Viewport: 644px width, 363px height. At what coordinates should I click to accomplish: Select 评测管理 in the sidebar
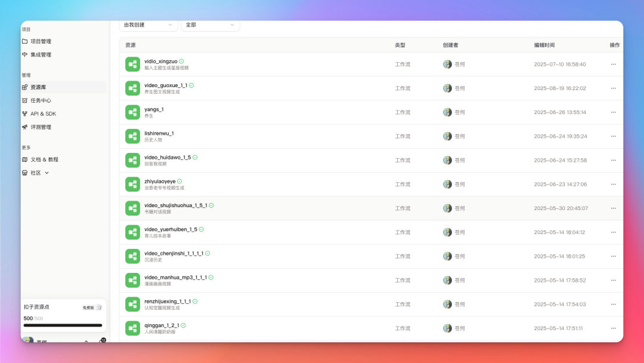pyautogui.click(x=41, y=127)
